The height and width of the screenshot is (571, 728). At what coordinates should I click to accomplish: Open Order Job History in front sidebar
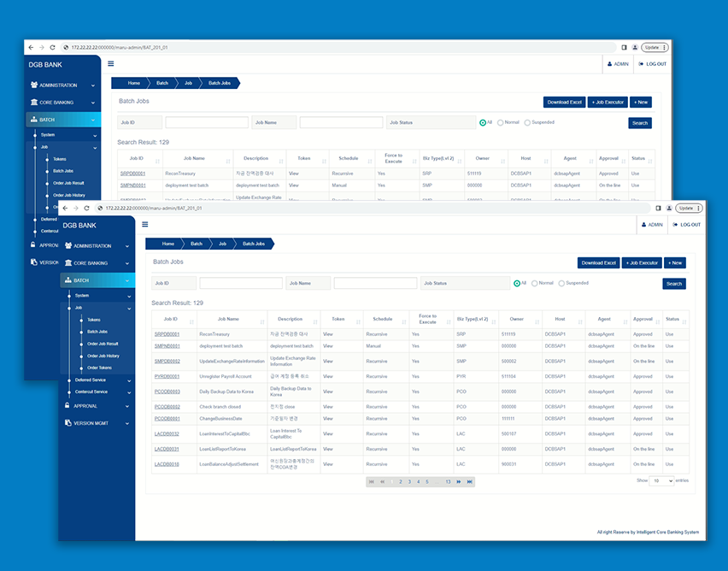pos(103,356)
